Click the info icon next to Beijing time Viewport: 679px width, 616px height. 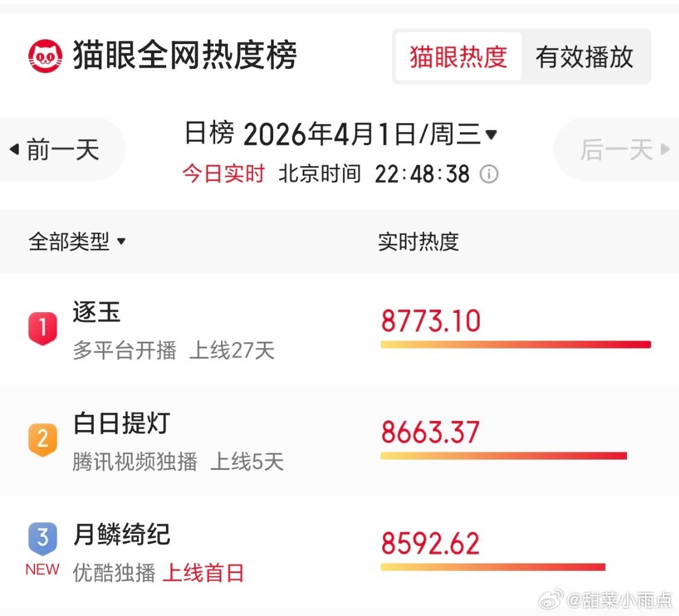pos(489,175)
